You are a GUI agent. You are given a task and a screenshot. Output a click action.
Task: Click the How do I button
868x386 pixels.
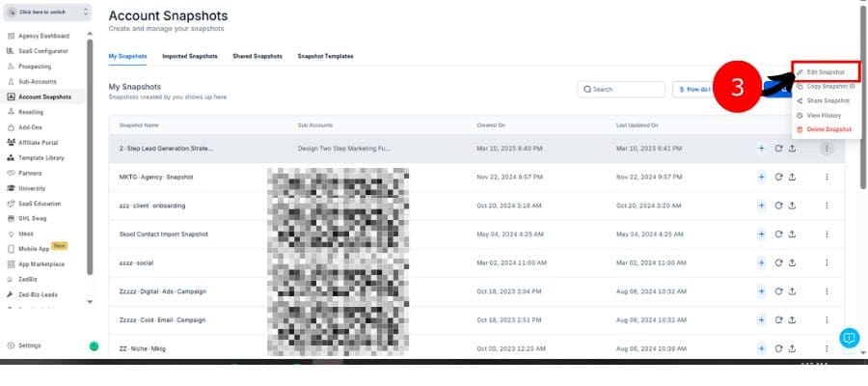692,89
